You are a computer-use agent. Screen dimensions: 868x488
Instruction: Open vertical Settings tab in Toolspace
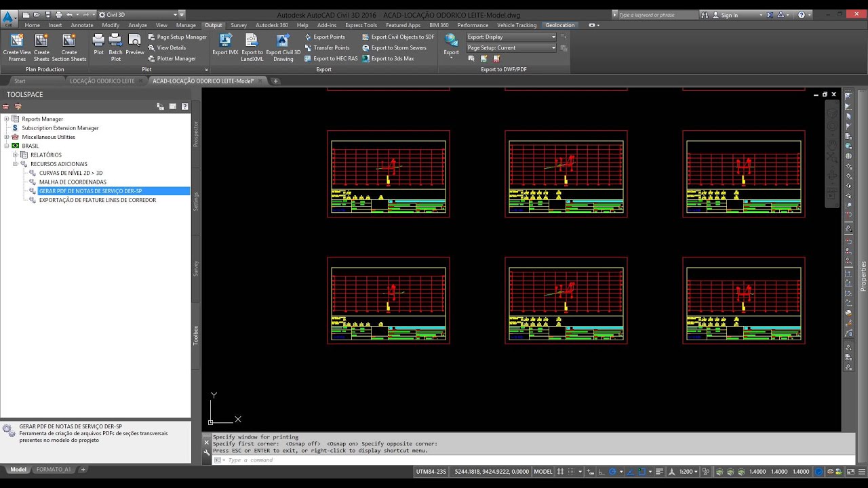click(196, 201)
